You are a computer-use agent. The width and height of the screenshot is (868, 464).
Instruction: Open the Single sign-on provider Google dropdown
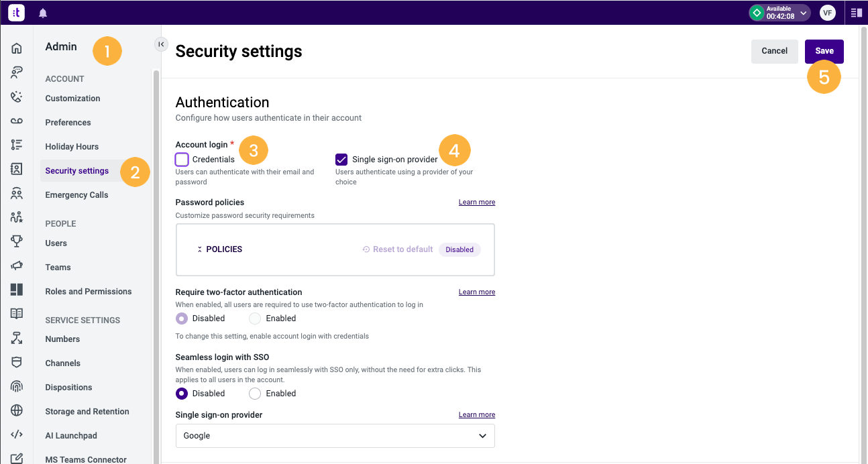[x=335, y=436]
